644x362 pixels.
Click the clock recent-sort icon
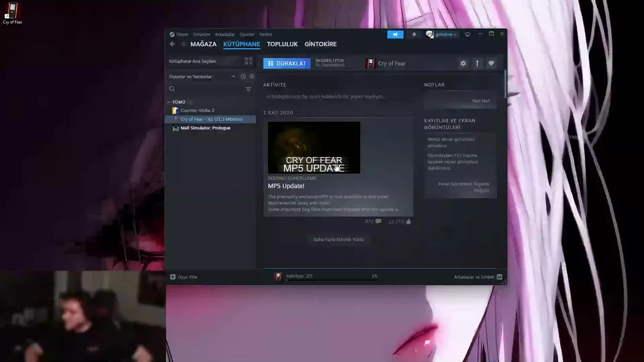[243, 76]
